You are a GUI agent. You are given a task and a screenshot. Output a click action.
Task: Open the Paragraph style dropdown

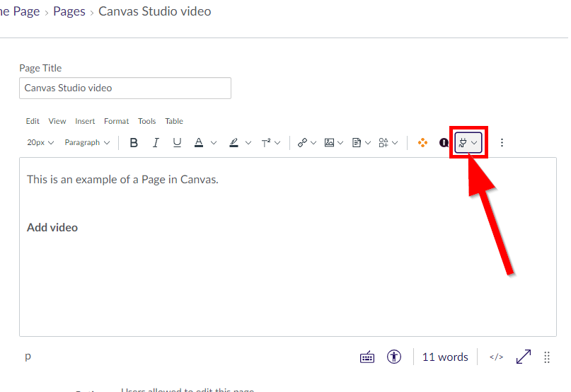coord(87,142)
